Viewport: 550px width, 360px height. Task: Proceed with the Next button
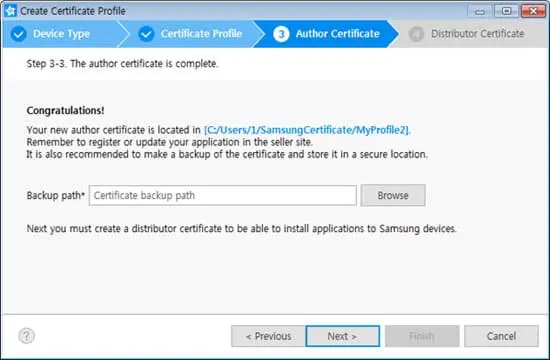click(x=342, y=336)
